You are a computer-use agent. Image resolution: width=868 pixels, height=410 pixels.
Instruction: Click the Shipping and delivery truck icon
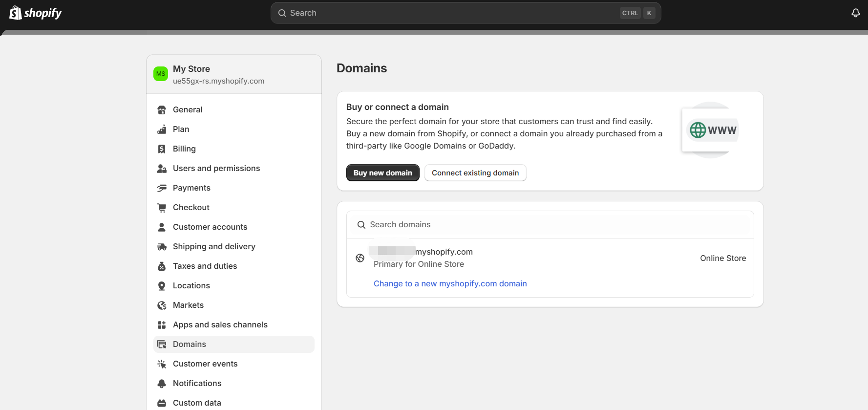[162, 247]
